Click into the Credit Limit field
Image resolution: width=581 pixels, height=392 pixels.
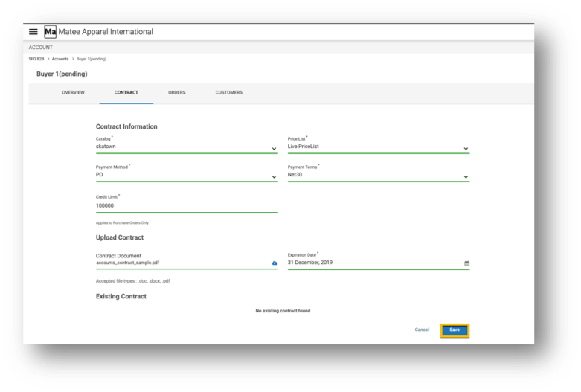(187, 205)
